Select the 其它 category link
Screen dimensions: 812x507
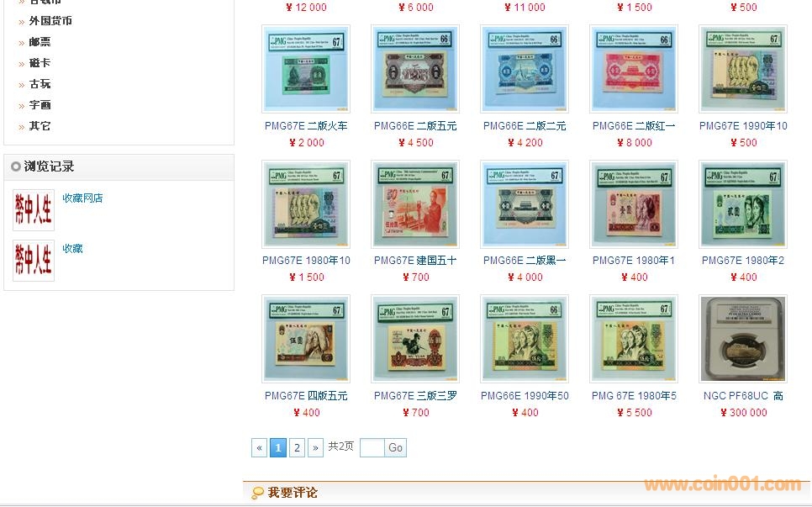click(x=40, y=126)
